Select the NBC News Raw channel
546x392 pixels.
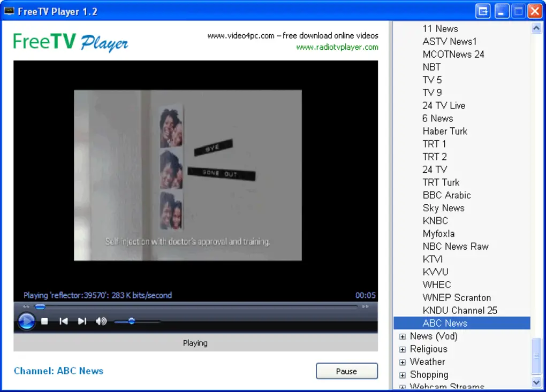point(455,247)
